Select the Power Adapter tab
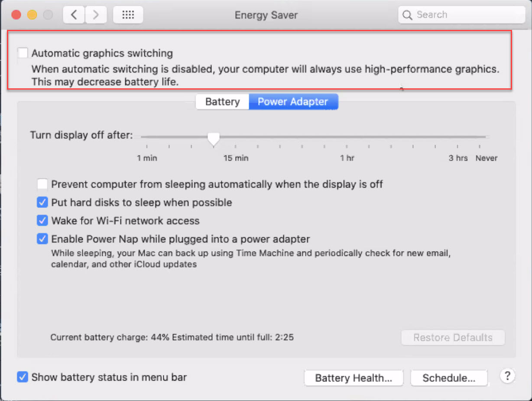Screen dimensions: 532x401 (x=293, y=101)
